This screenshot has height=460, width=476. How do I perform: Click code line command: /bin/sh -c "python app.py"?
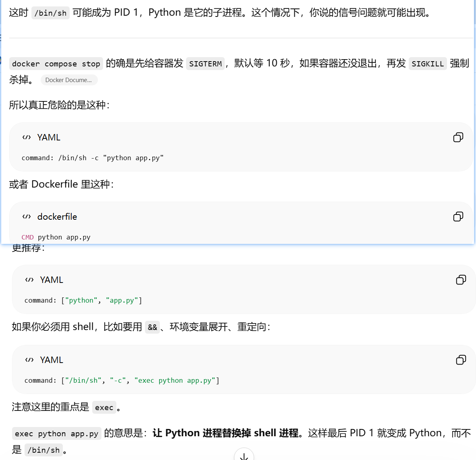coord(93,158)
